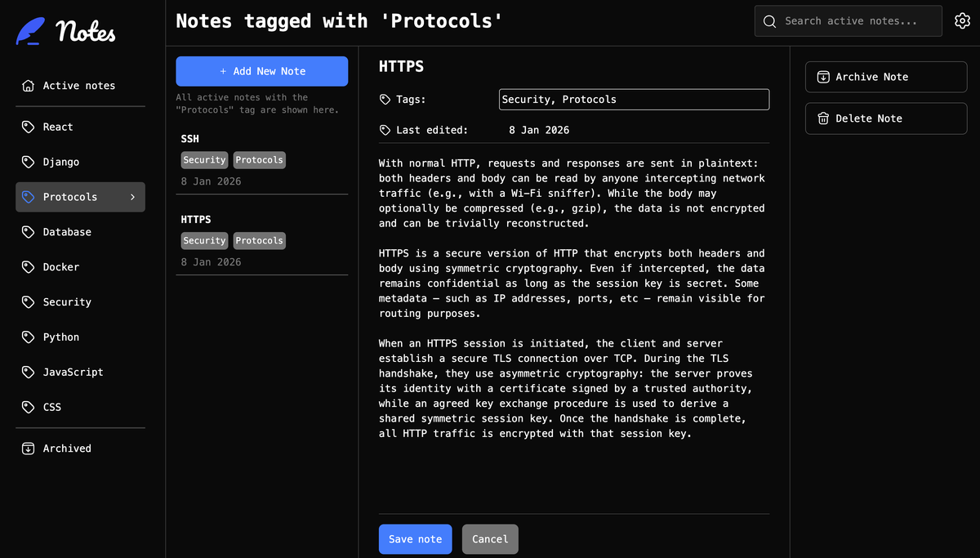
Task: Open Settings via the gear icon
Action: coord(962,20)
